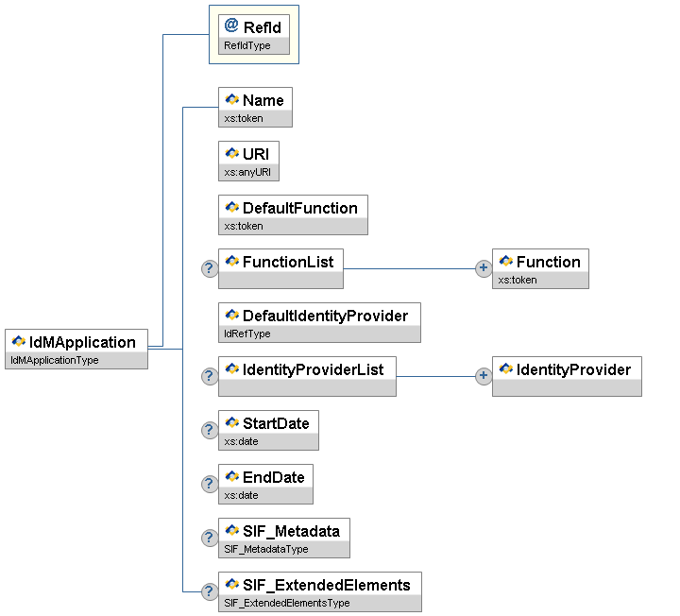The image size is (680, 616).
Task: Click the question mark icon beside StartDate
Action: (210, 431)
